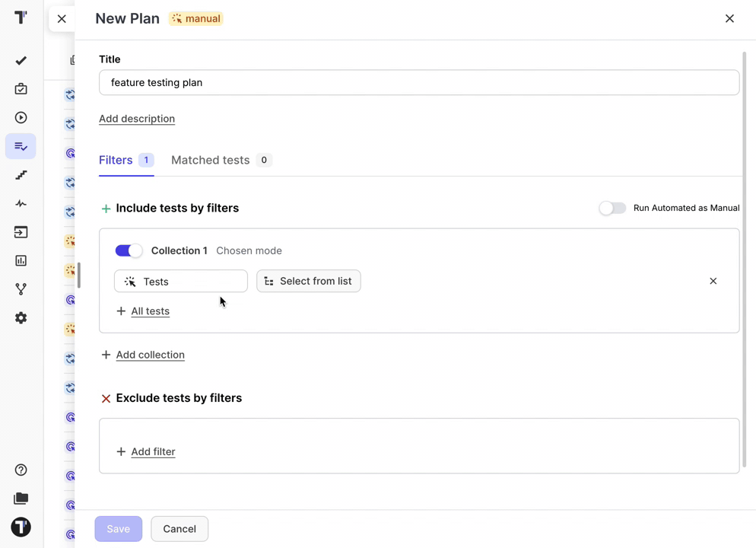
Task: Disable the Collection 1 toggle
Action: pyautogui.click(x=129, y=250)
